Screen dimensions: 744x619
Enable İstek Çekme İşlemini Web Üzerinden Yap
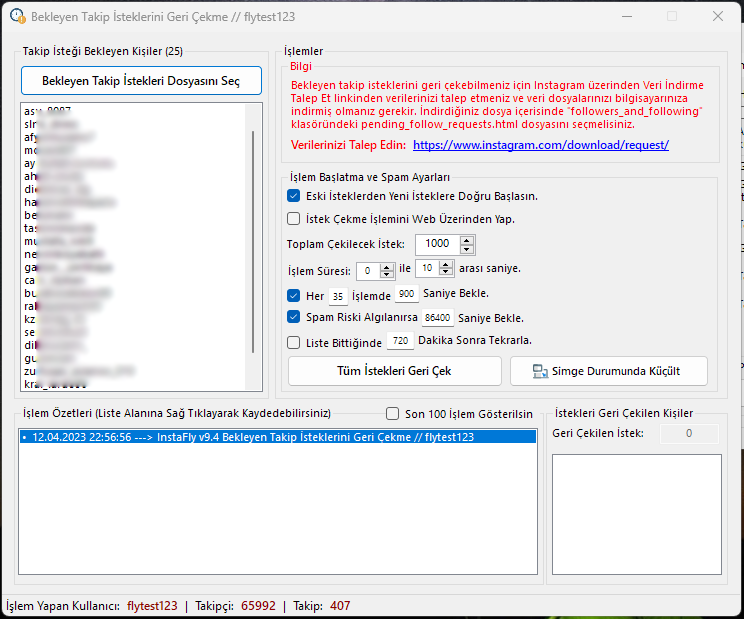pyautogui.click(x=294, y=219)
